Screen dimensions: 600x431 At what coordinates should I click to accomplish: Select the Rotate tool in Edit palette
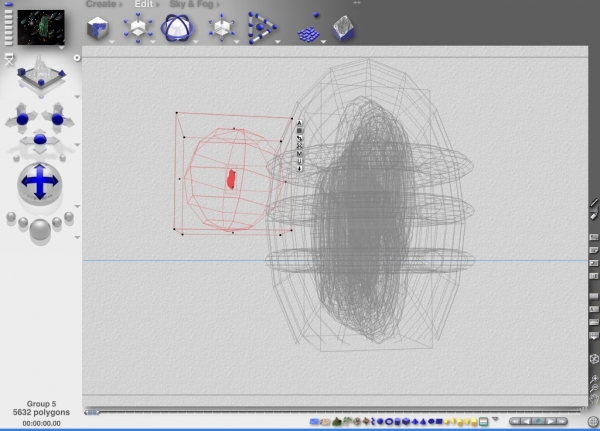coord(177,28)
